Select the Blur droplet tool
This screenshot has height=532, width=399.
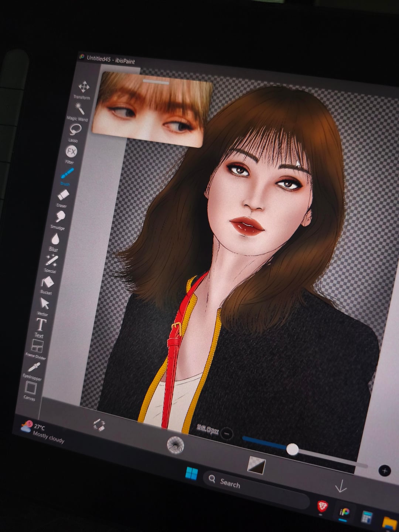[55, 238]
